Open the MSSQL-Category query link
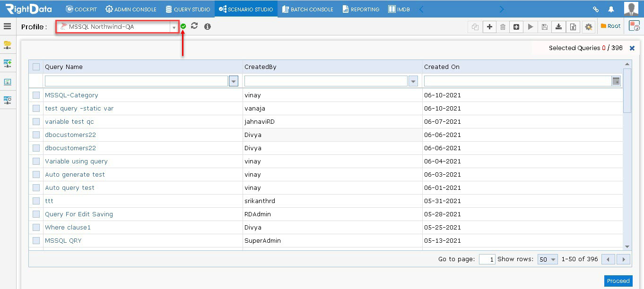 [71, 95]
